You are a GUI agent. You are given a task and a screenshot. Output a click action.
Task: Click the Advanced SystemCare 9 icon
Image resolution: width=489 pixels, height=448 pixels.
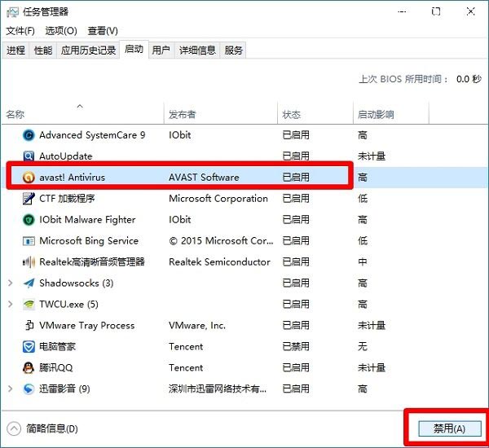(x=29, y=135)
